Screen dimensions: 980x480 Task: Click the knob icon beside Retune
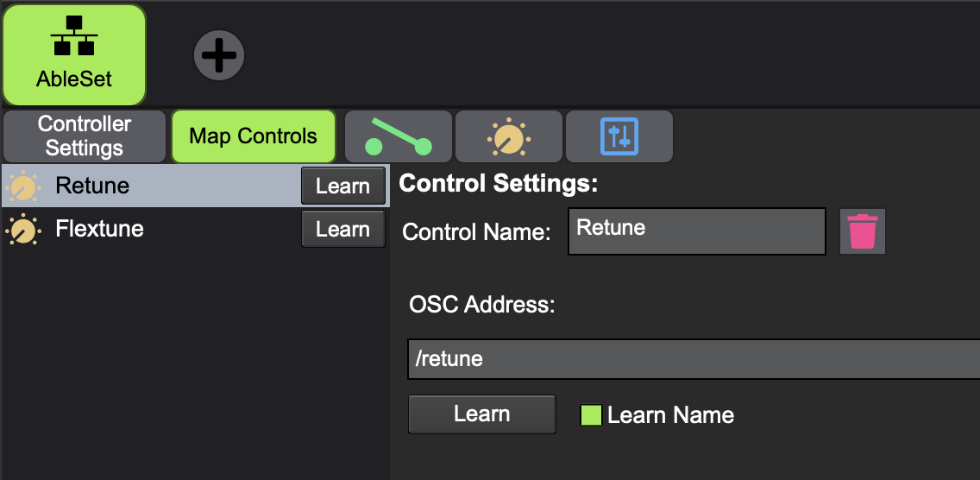click(22, 186)
